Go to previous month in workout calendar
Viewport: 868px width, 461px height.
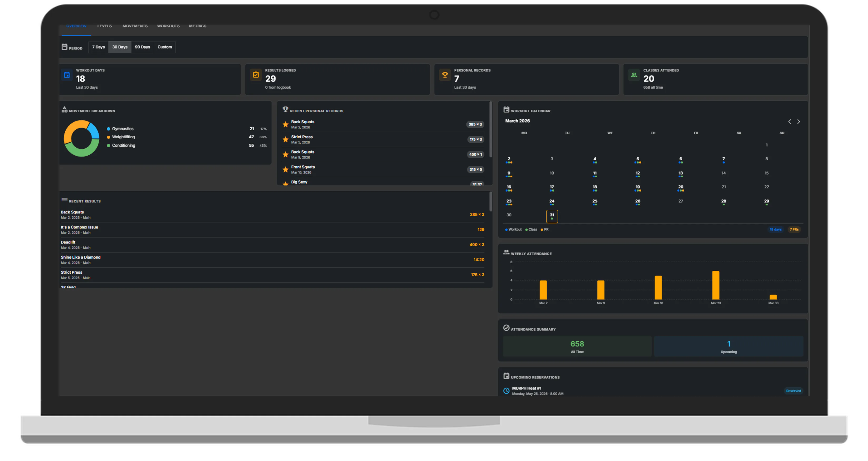click(x=789, y=121)
